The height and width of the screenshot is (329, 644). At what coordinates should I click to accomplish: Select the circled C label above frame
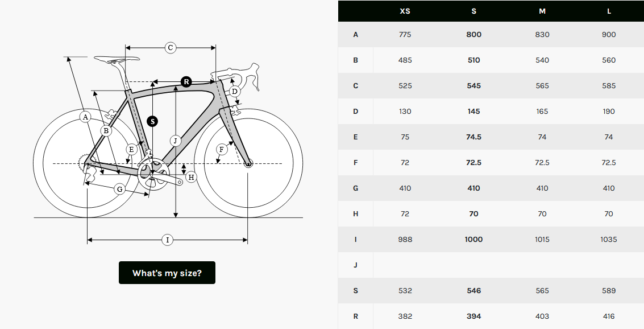click(x=171, y=48)
